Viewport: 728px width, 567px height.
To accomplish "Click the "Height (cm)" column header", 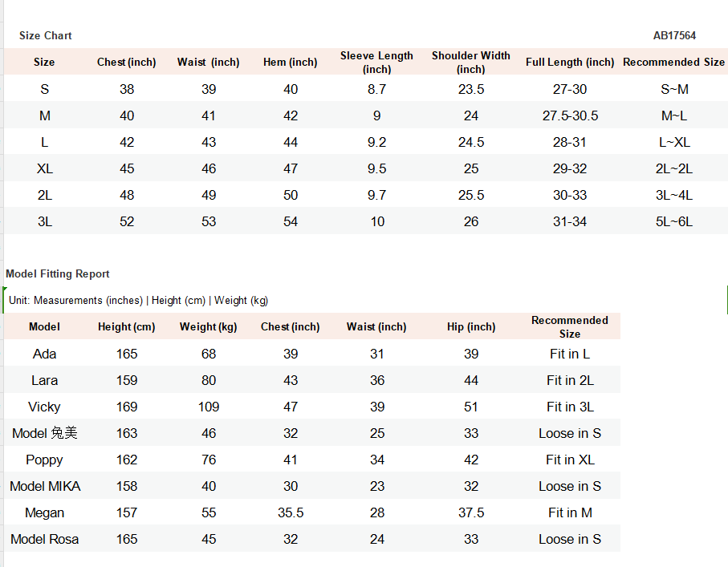I will click(x=127, y=326).
